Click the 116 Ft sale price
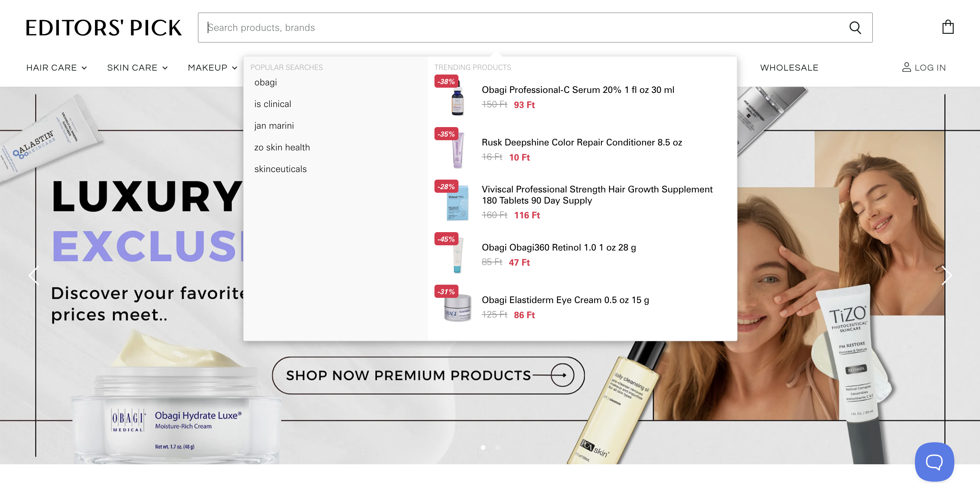 [x=527, y=215]
